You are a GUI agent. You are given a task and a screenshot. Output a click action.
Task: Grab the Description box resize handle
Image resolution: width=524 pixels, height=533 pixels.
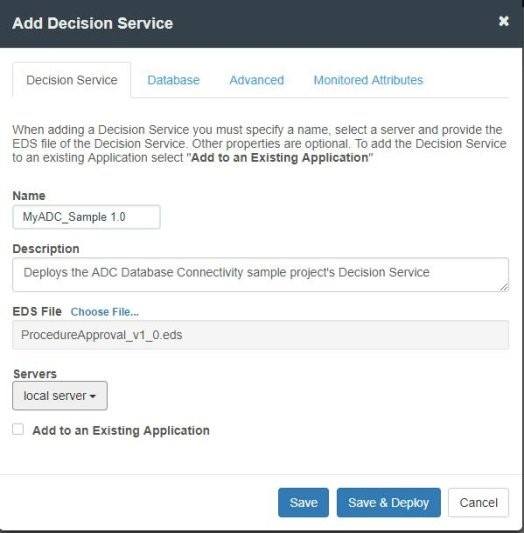pos(504,287)
